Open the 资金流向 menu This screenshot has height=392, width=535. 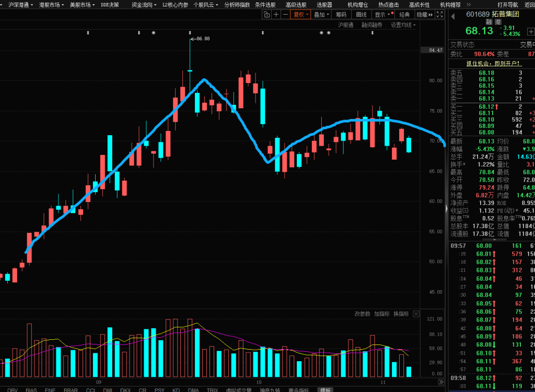pyautogui.click(x=144, y=4)
